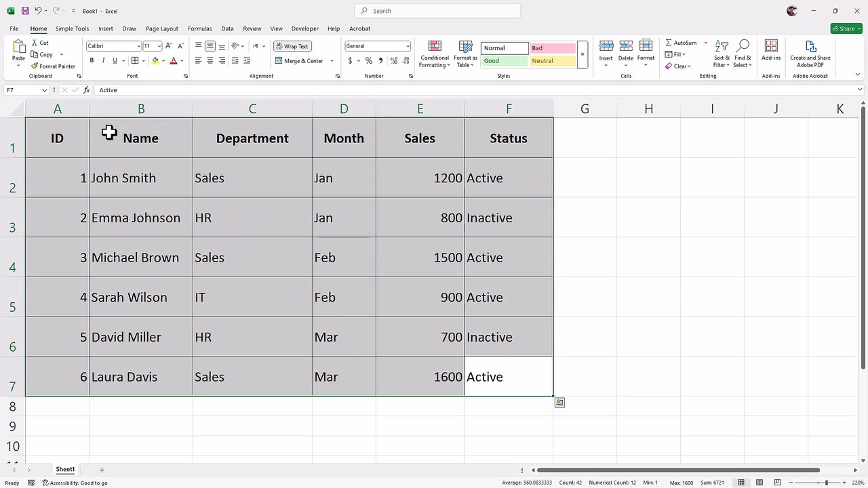This screenshot has height=488, width=868.
Task: Apply Accounting dollar format
Action: (x=350, y=60)
